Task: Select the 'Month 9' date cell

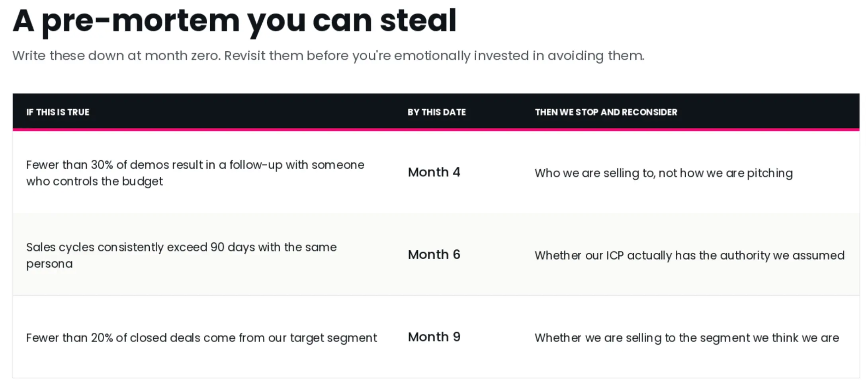Action: click(434, 337)
